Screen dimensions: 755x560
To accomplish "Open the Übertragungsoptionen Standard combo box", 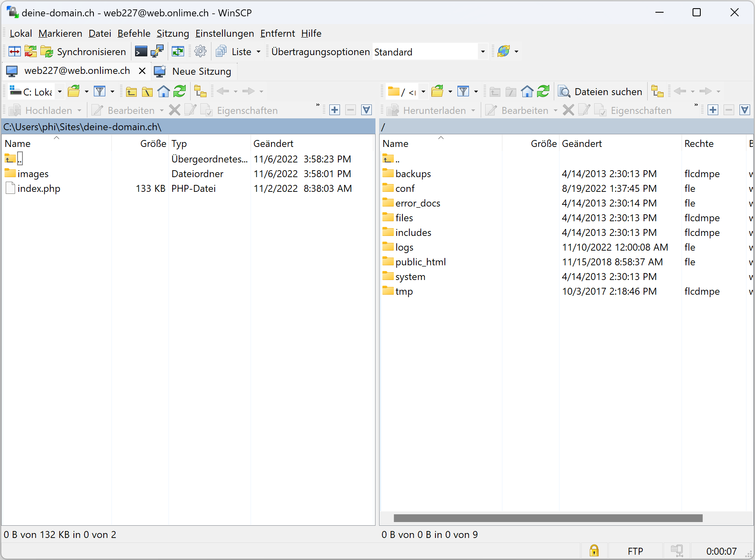I will [x=430, y=52].
